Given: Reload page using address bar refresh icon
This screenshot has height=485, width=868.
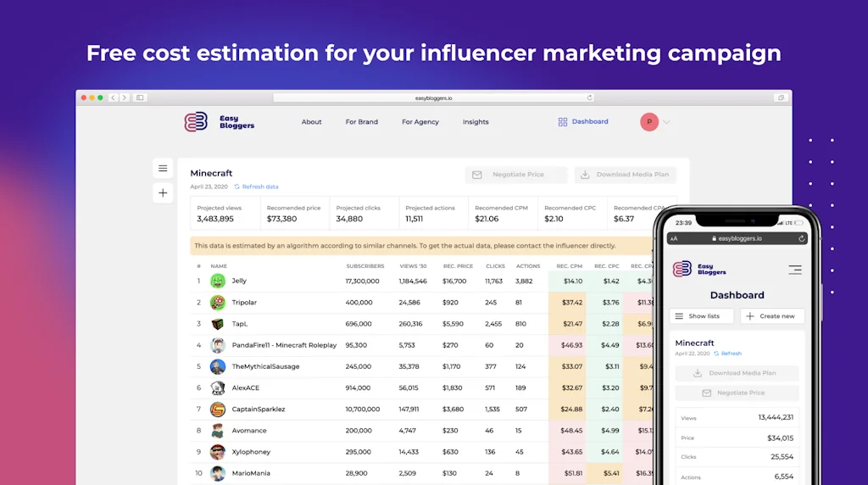Looking at the screenshot, I should pos(590,98).
